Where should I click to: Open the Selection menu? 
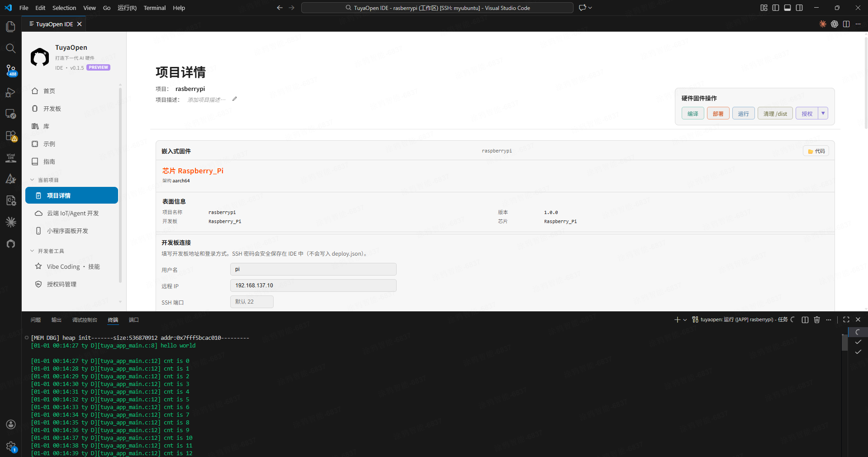coord(64,8)
